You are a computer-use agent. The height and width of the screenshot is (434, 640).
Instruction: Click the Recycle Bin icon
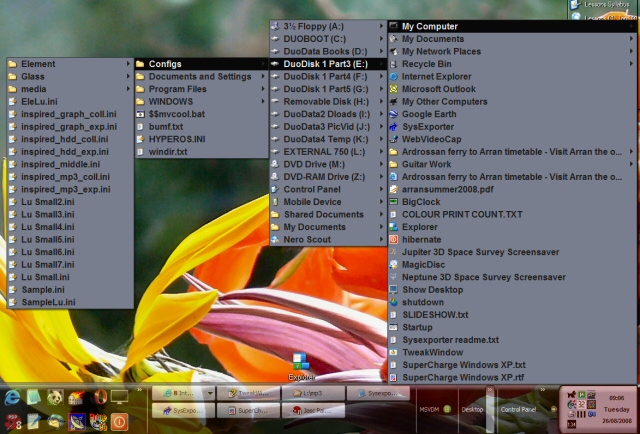coord(393,64)
